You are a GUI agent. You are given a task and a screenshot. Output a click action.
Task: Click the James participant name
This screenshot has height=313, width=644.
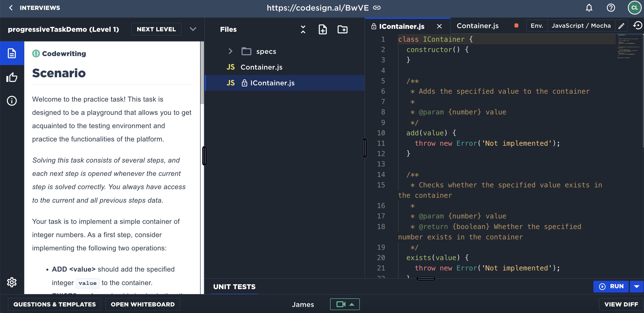pos(303,304)
